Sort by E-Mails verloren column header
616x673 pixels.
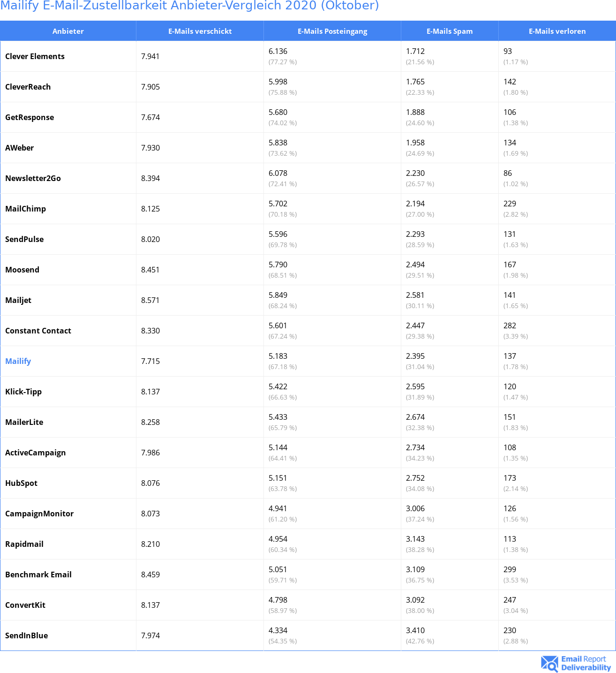pos(557,31)
